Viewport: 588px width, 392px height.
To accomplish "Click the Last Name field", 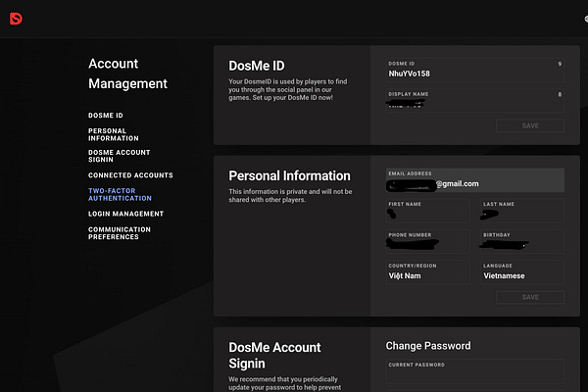I will 522,211.
